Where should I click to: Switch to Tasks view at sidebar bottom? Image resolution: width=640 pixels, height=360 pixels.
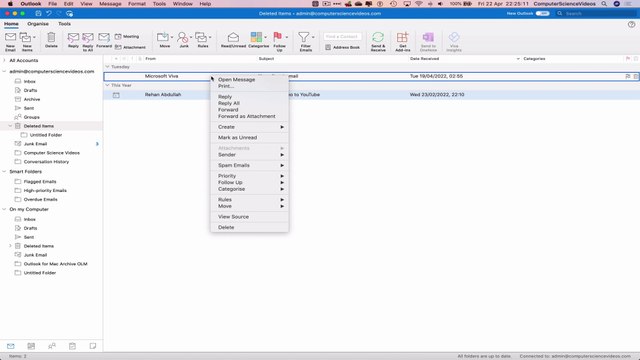[x=72, y=346]
